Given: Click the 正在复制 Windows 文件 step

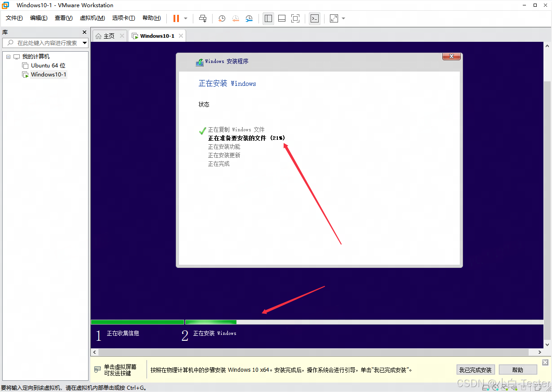Looking at the screenshot, I should coord(236,129).
